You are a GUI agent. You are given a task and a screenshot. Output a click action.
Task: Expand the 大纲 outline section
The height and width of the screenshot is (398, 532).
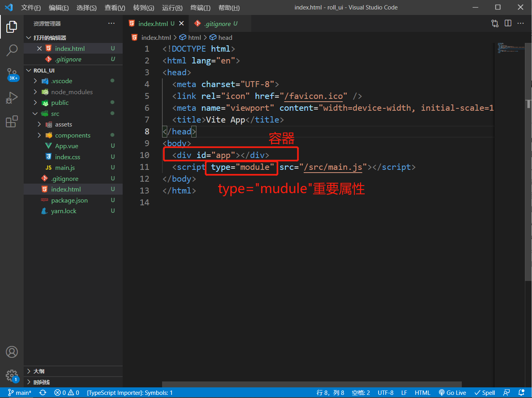tap(73, 371)
